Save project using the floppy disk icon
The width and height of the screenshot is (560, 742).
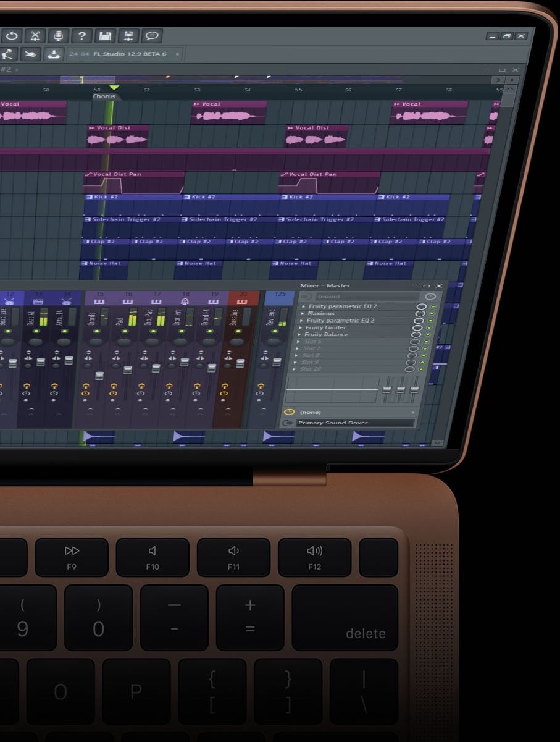tap(106, 36)
